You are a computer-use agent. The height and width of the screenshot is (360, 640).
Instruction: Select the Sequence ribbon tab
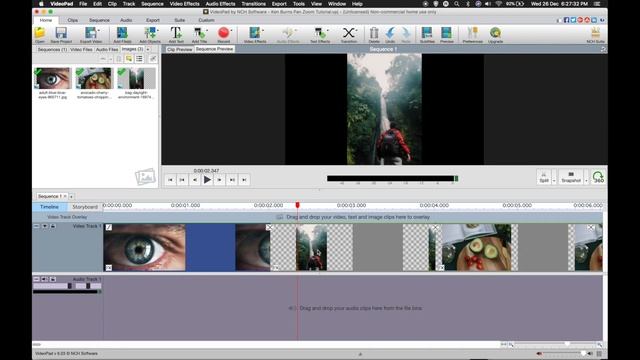coord(99,20)
